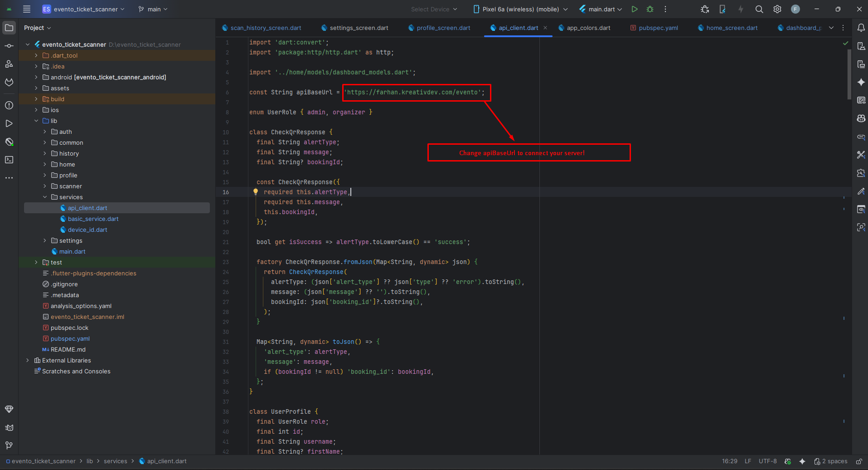Click services breadcrumb in status bar
Screen dimensions: 868x470
click(116, 461)
